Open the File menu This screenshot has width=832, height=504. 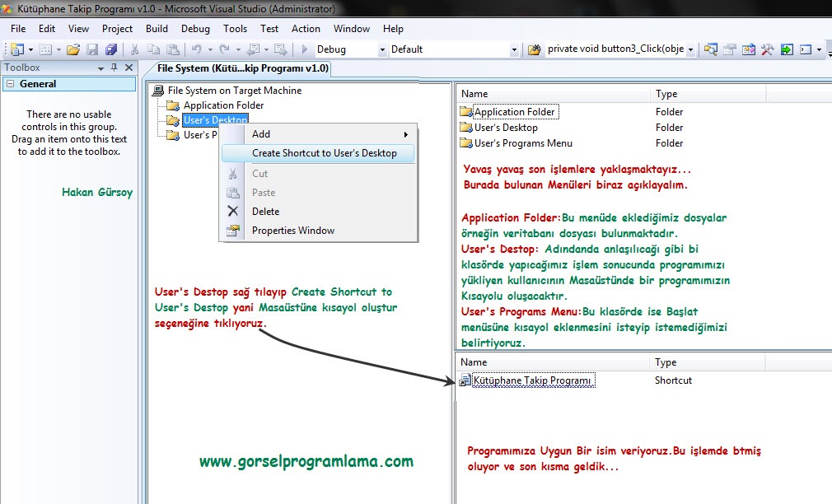coord(18,29)
